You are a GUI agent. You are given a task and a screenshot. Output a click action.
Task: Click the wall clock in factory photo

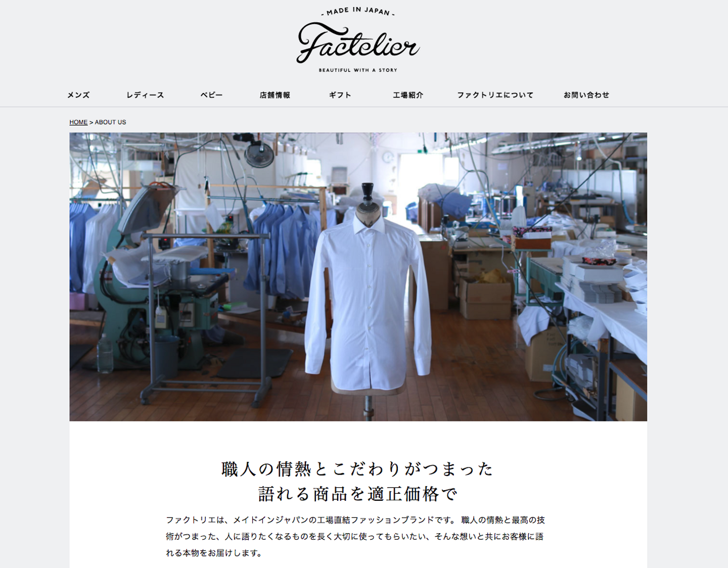(x=388, y=157)
